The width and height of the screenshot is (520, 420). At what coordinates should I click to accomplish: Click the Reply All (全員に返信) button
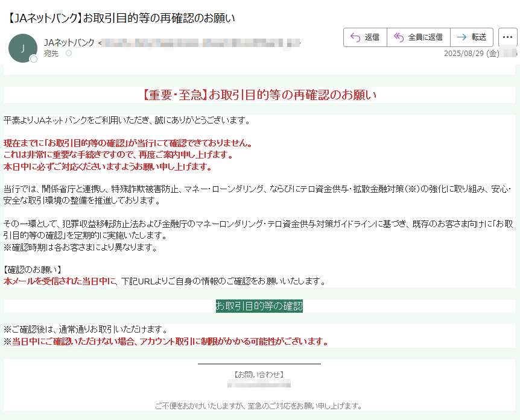coord(419,37)
